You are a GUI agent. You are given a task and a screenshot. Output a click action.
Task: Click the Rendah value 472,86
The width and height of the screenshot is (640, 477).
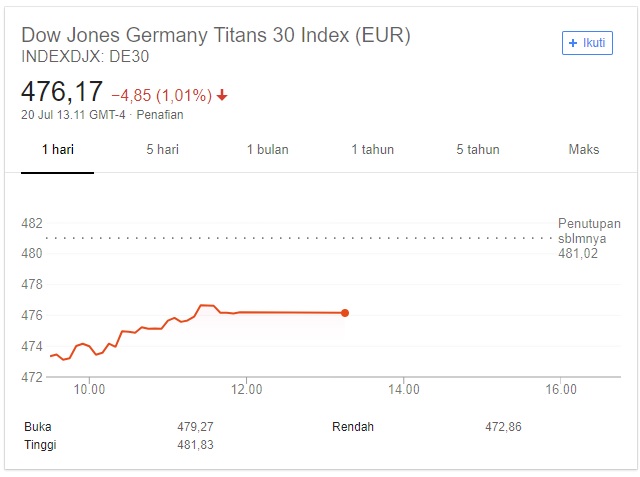point(503,427)
